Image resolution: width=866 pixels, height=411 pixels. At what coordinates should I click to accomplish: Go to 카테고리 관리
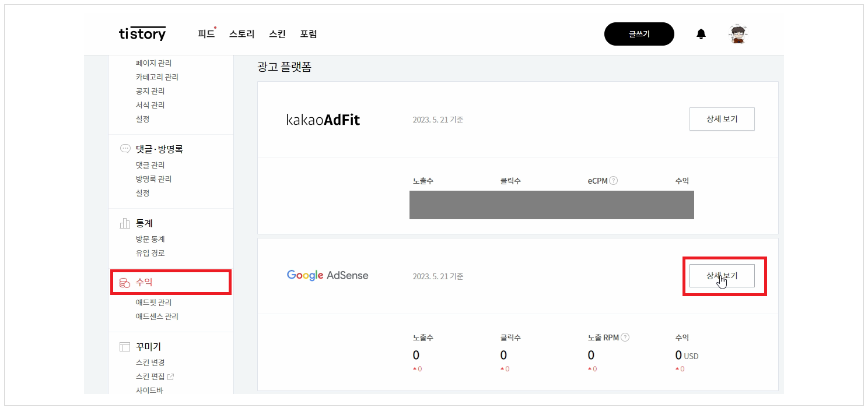coord(157,77)
